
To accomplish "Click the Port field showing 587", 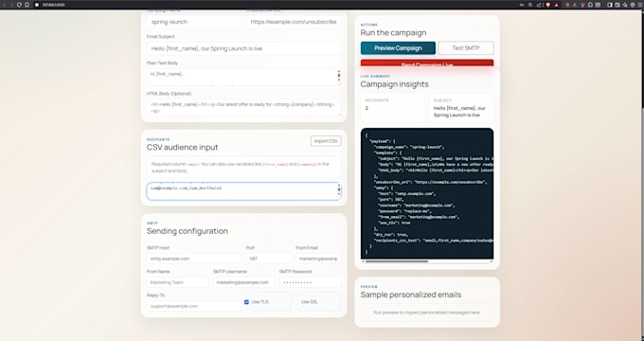I will point(269,259).
